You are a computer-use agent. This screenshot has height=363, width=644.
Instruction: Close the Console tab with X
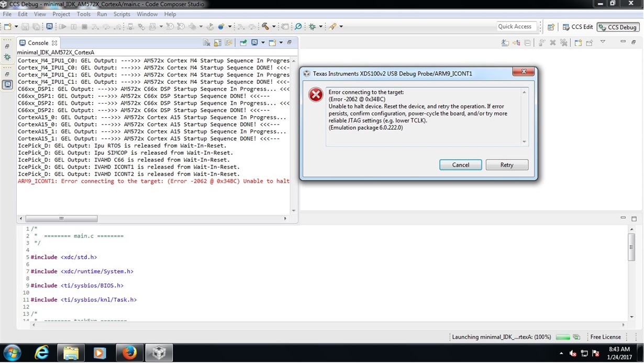[x=54, y=43]
